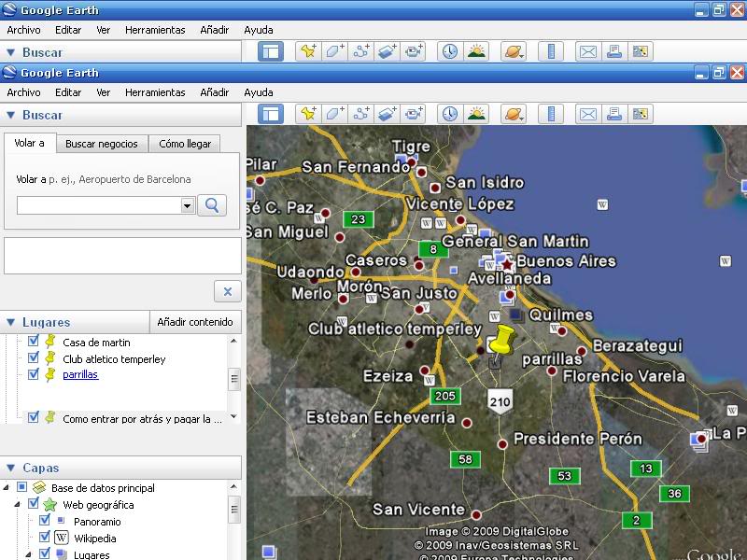
Task: Open Añadir menu in front window
Action: 215,92
